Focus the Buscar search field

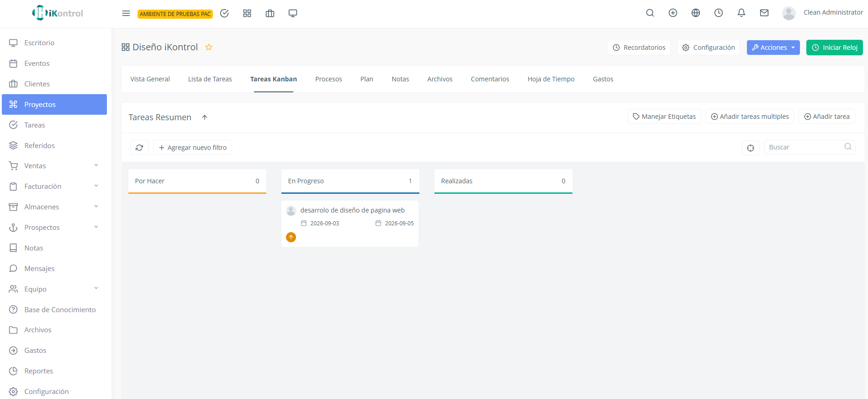click(810, 147)
